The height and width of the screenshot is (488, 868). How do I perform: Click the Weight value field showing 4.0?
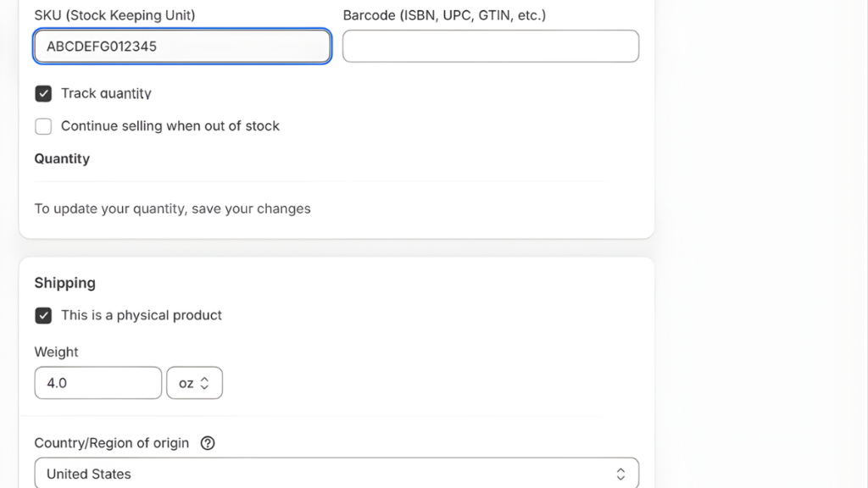pos(97,383)
